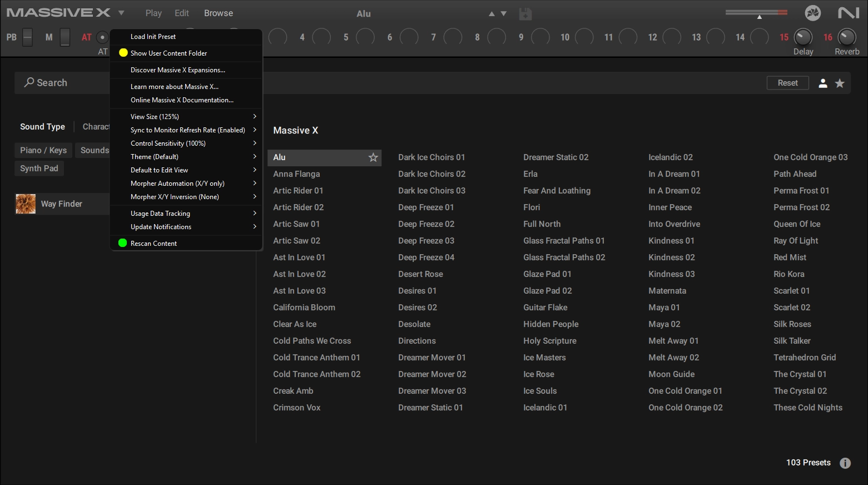
Task: Select the Synth Pad tag
Action: tap(39, 169)
